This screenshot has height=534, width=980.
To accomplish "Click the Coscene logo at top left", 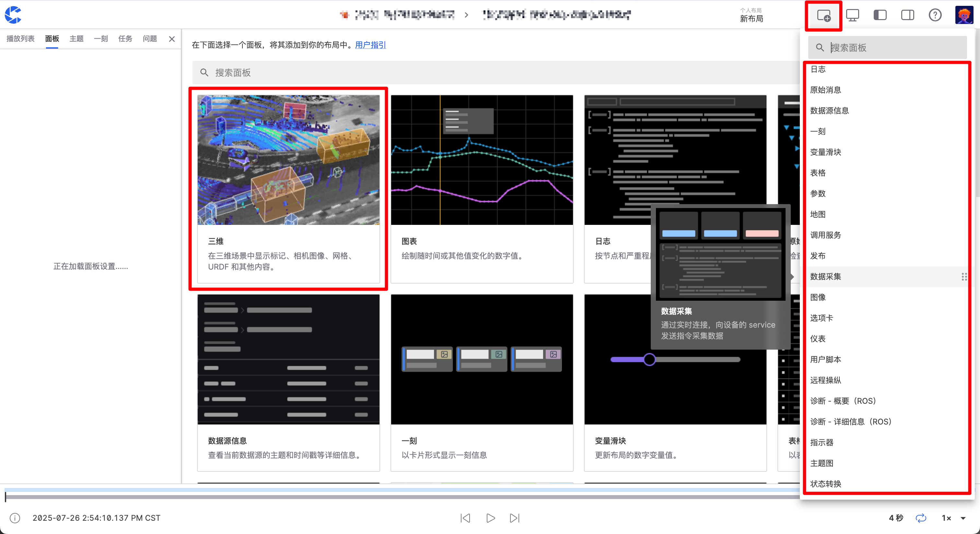I will coord(13,15).
